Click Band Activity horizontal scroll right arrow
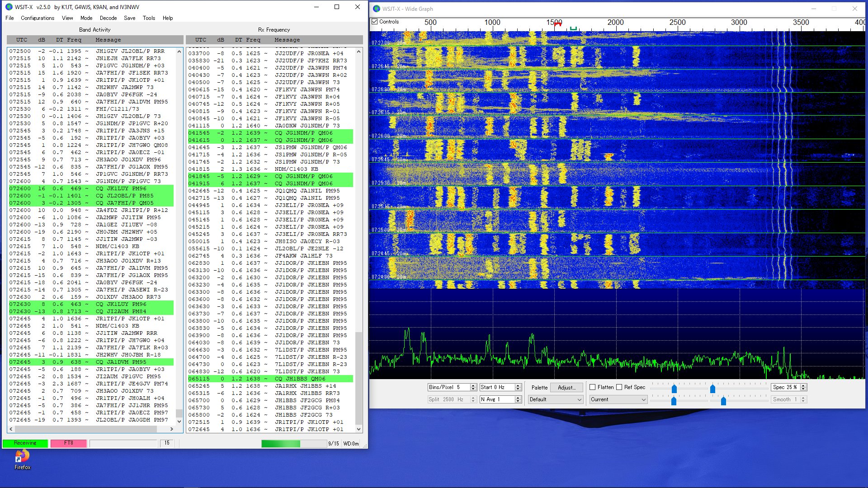Image resolution: width=868 pixels, height=488 pixels. pos(172,429)
